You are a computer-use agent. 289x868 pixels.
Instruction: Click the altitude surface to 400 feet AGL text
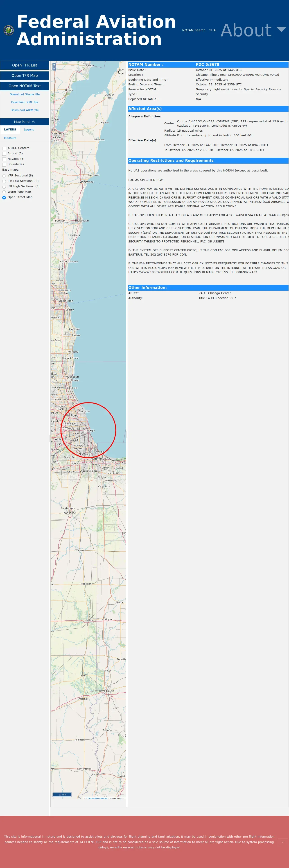pos(215,135)
